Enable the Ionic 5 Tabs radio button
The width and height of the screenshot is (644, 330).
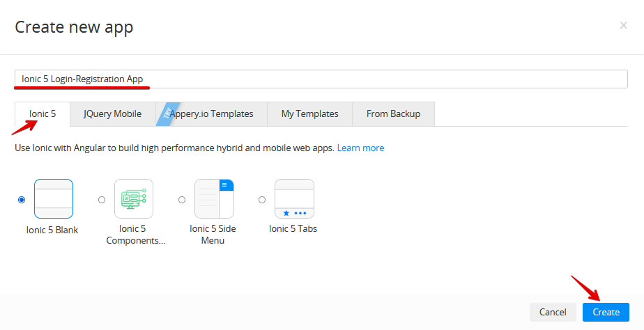[x=262, y=200]
